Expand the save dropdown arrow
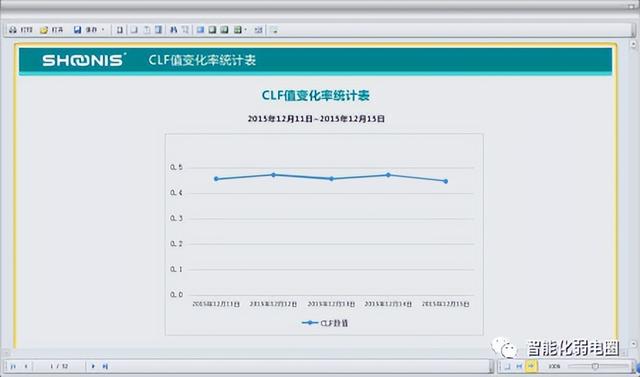The image size is (640, 377). [x=103, y=30]
